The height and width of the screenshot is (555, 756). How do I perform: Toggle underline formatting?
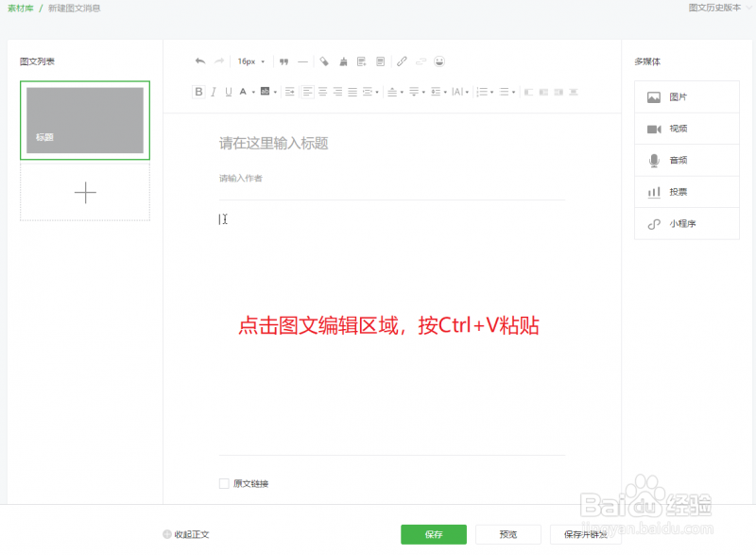[229, 92]
